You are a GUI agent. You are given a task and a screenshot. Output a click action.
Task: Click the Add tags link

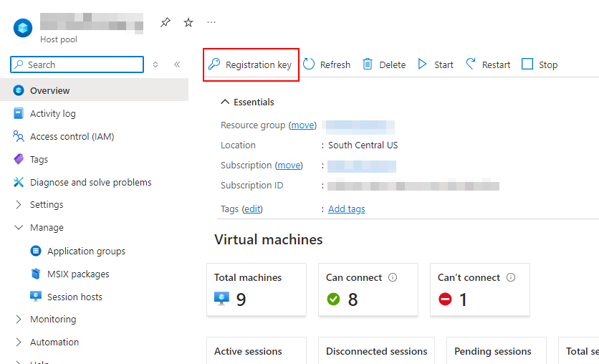(x=347, y=209)
